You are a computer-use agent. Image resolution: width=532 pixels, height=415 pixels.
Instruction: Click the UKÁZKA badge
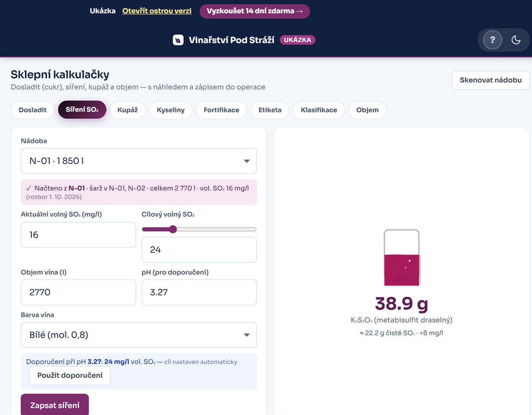297,40
